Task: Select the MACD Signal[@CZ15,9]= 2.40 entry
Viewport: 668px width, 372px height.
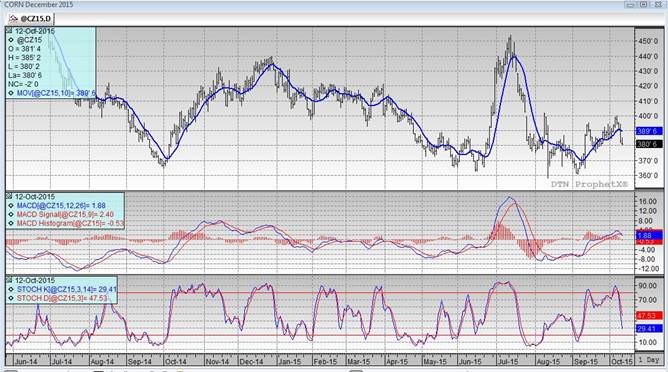Action: (65, 214)
